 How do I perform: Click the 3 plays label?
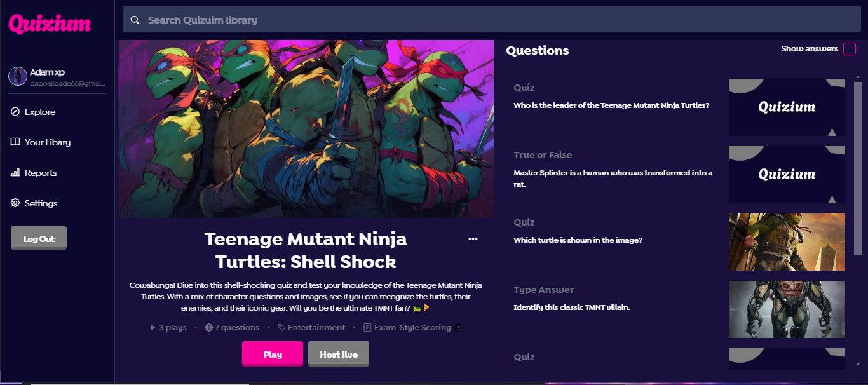coord(173,328)
